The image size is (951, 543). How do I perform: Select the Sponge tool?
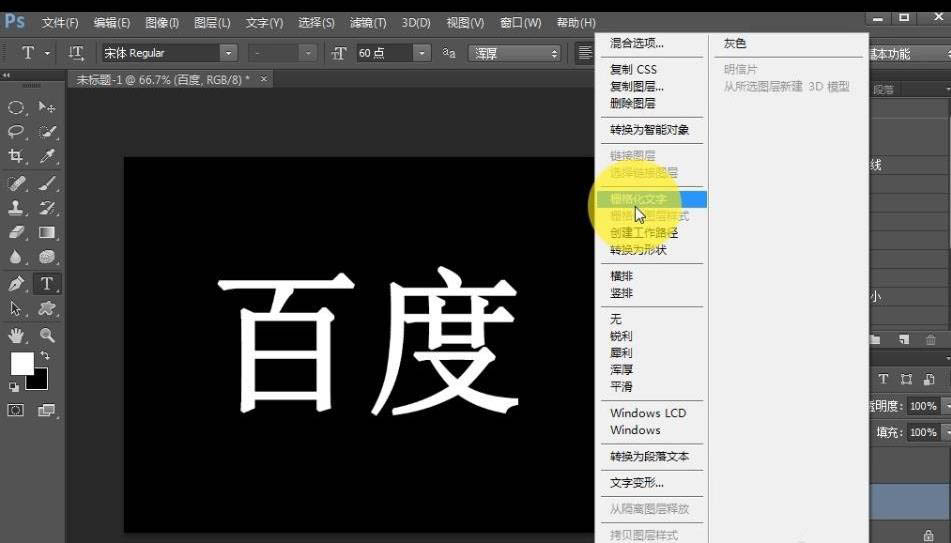coord(47,257)
